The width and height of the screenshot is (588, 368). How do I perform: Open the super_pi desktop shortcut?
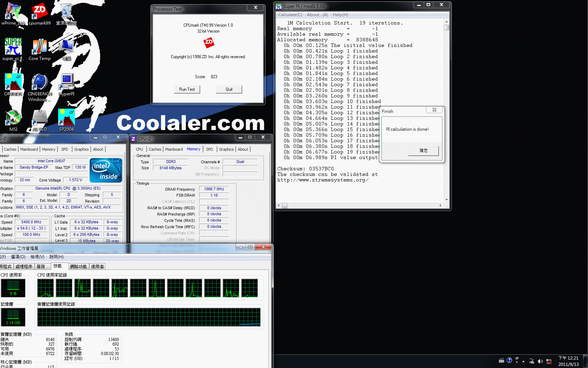click(x=13, y=49)
